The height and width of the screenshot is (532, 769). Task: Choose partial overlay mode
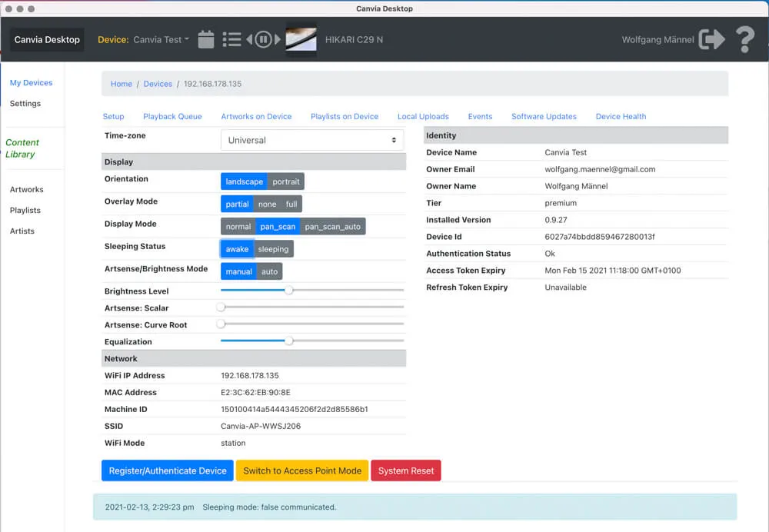pos(238,204)
